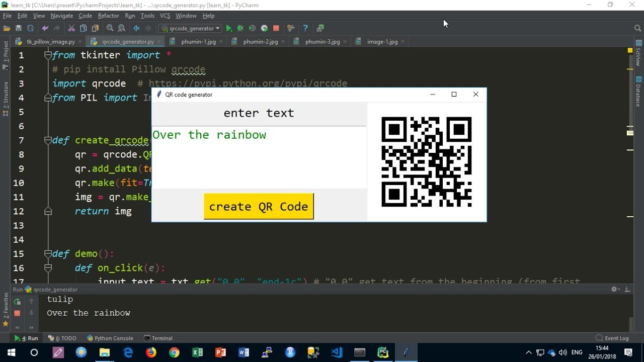Viewport: 644px width, 362px height.
Task: Click the rightmost toolbar icon after Help
Action: (x=320, y=28)
